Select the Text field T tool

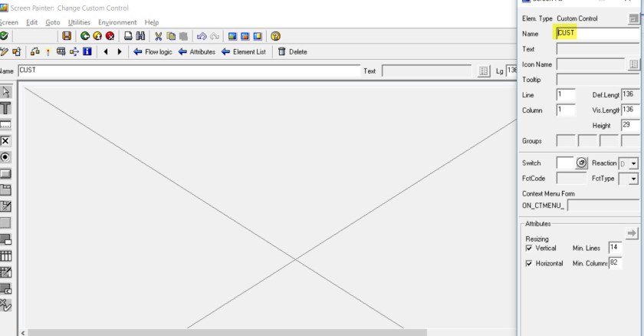[x=6, y=108]
